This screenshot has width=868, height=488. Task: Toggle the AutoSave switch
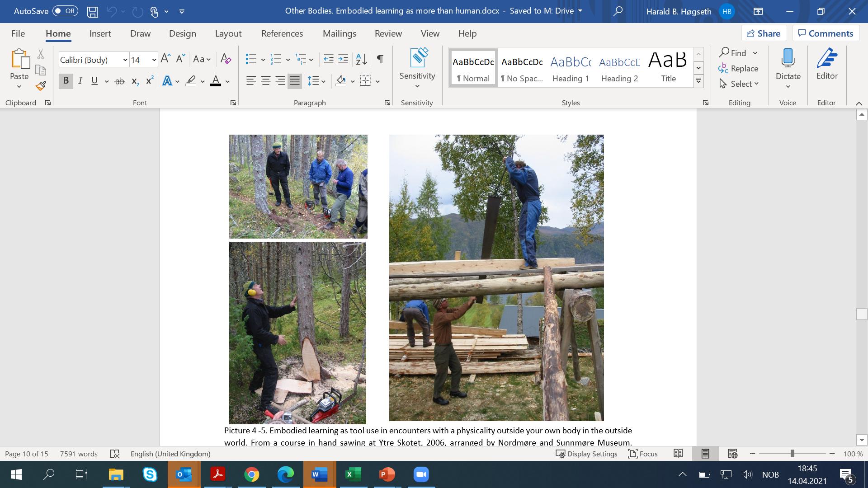tap(65, 11)
